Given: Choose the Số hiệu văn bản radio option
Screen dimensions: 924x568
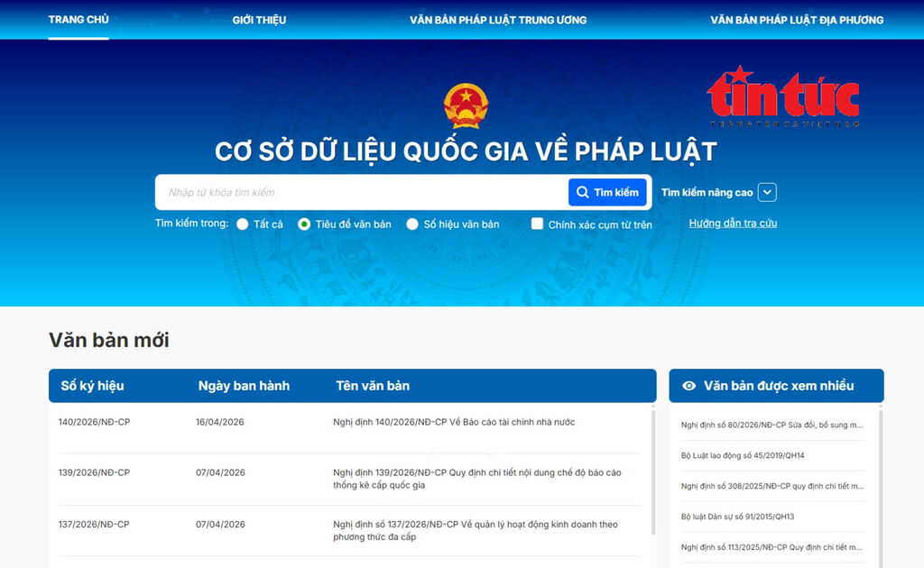Looking at the screenshot, I should [x=412, y=224].
